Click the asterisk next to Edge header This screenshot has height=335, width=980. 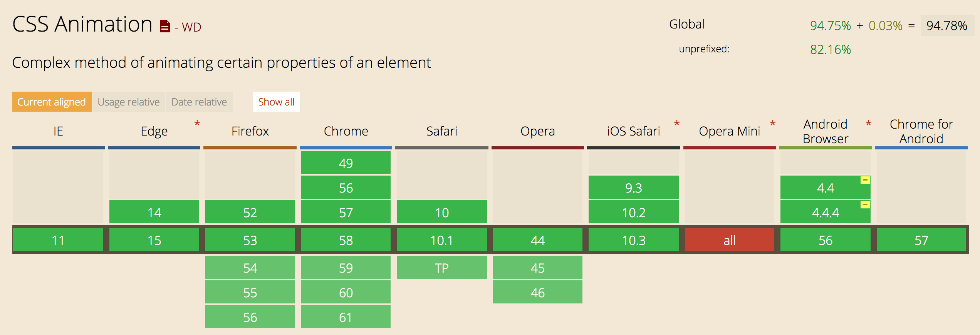click(197, 124)
